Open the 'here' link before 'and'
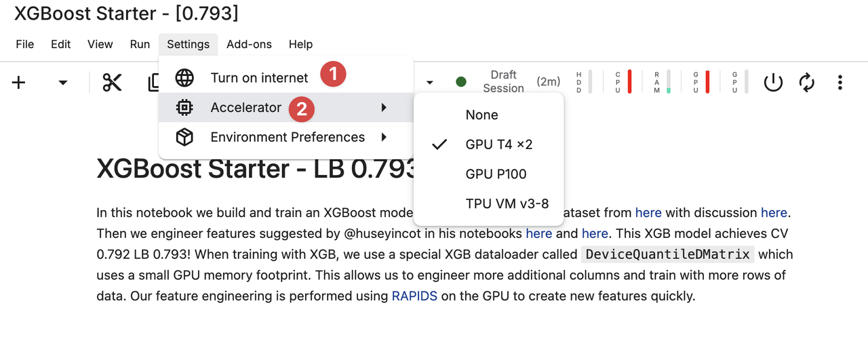The height and width of the screenshot is (337, 868). tap(539, 233)
